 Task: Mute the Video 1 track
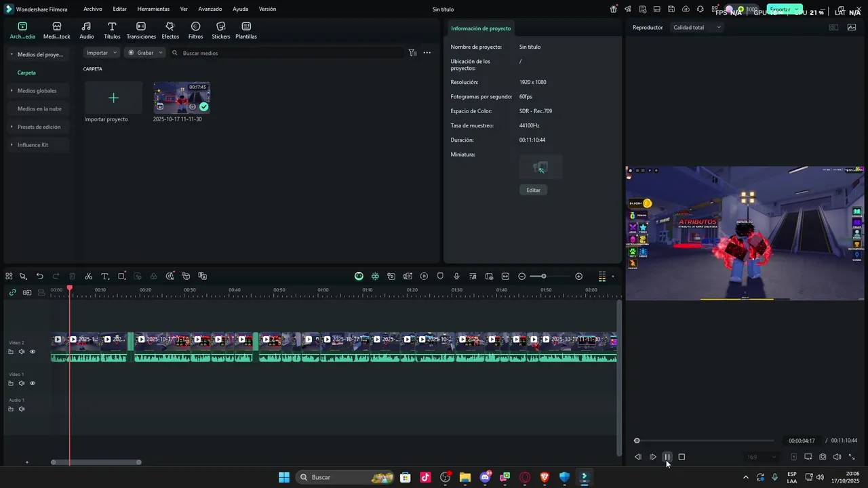point(21,383)
